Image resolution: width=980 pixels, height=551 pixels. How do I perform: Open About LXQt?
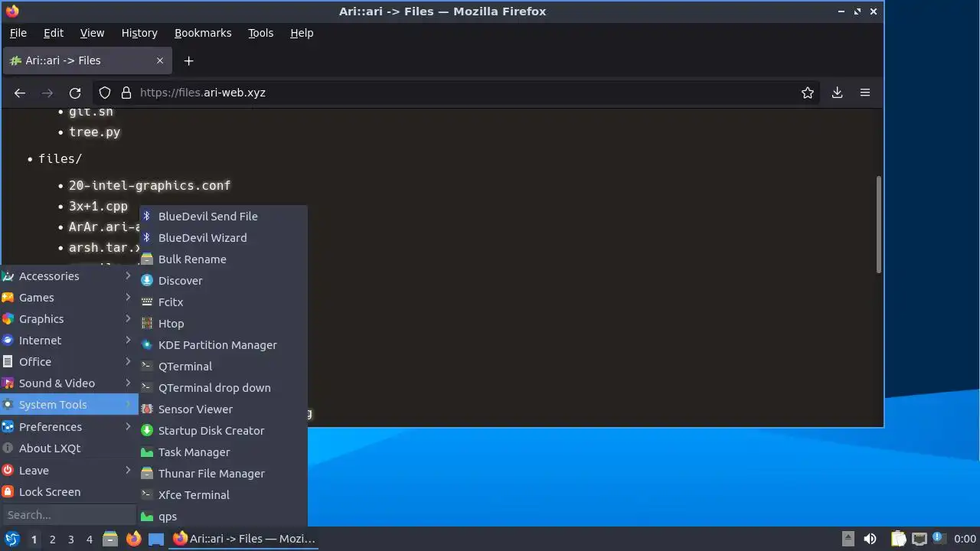69,448
